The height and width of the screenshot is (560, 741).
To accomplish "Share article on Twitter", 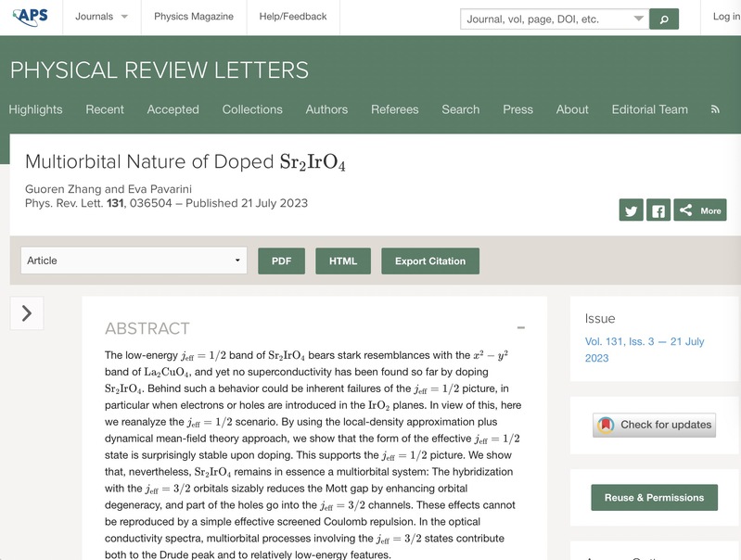I will coord(632,210).
